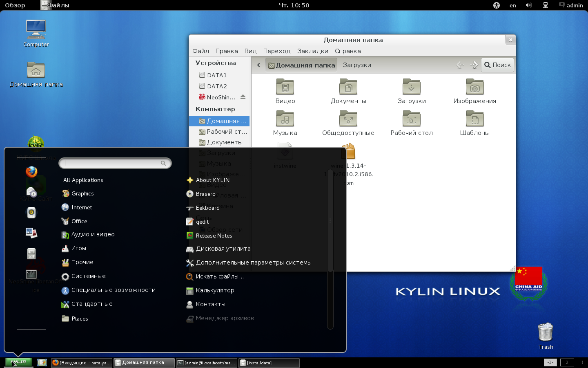The height and width of the screenshot is (368, 588).
Task: Eject the NeoShine device
Action: pos(243,97)
